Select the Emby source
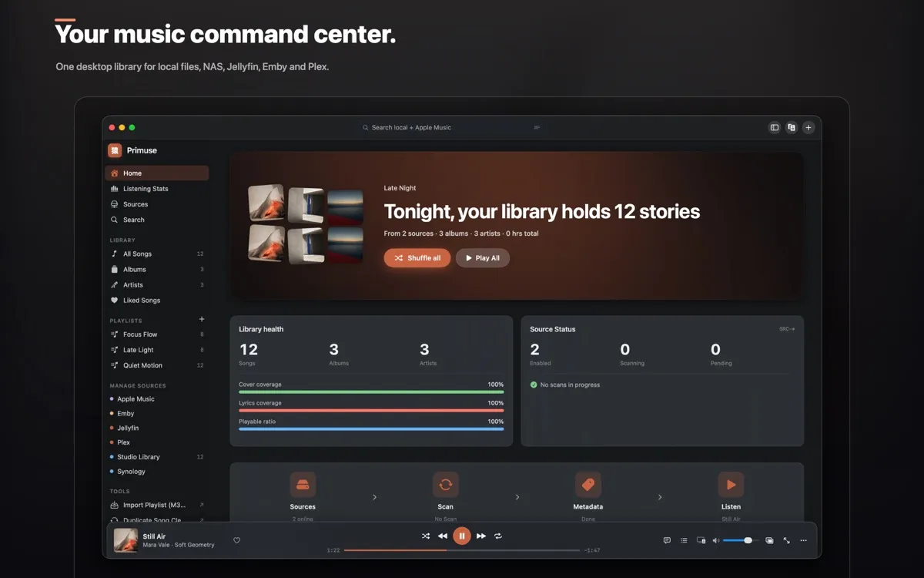 point(157,413)
